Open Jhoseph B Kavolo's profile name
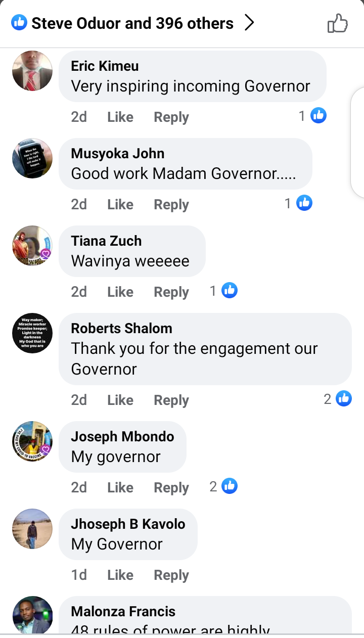The width and height of the screenshot is (364, 638). pyautogui.click(x=128, y=524)
